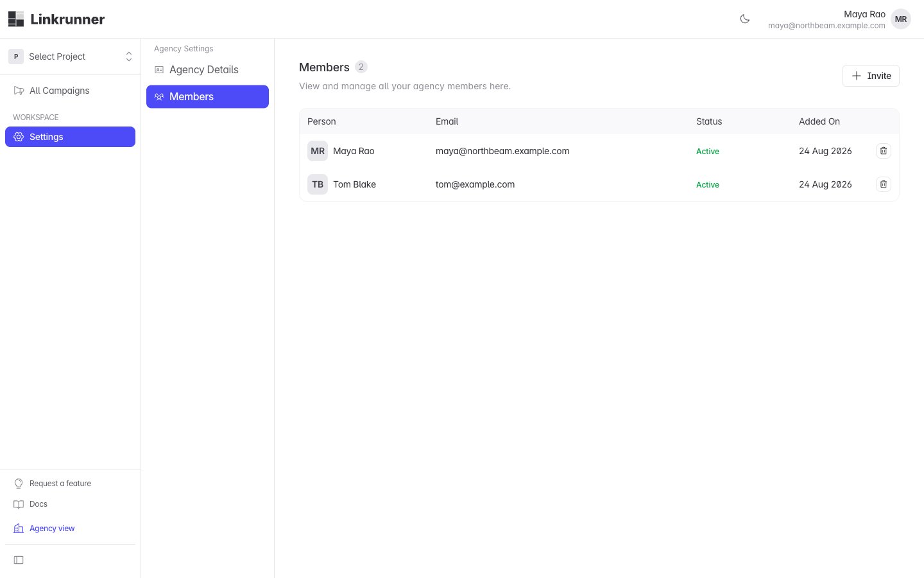Collapse sidebar panel icon at bottom
The width and height of the screenshot is (924, 578).
click(19, 560)
